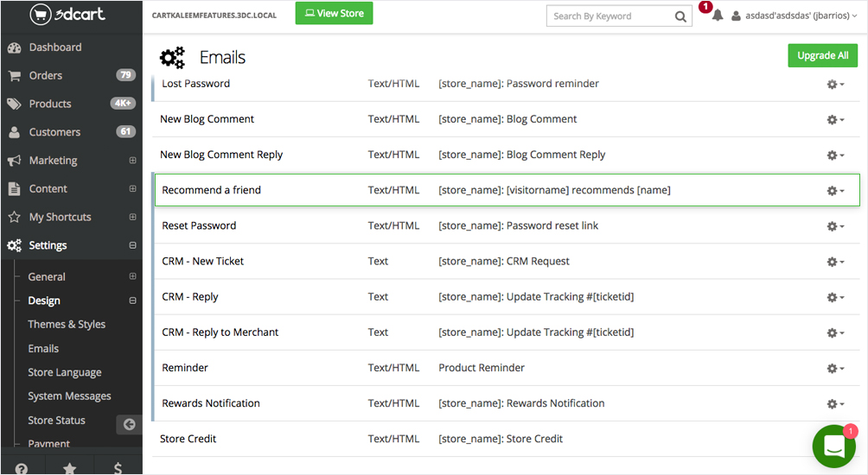The height and width of the screenshot is (475, 868).
Task: Click the help question mark icon
Action: pyautogui.click(x=22, y=468)
